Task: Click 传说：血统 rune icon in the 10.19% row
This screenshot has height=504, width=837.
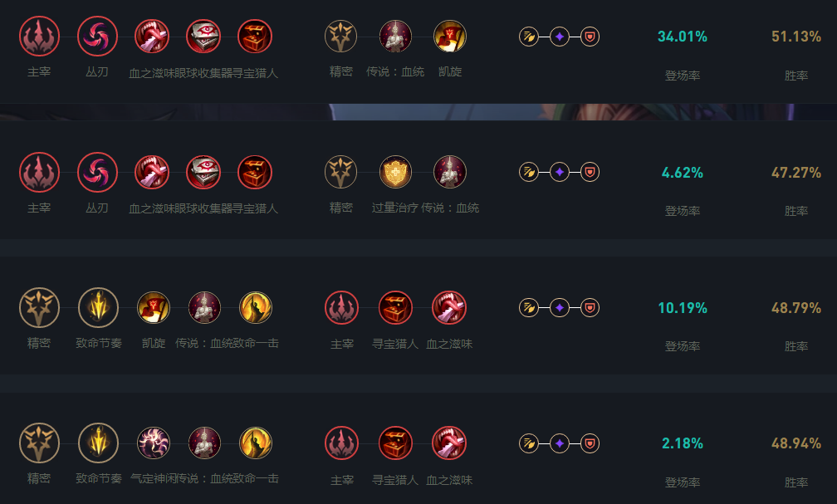Action: tap(204, 308)
